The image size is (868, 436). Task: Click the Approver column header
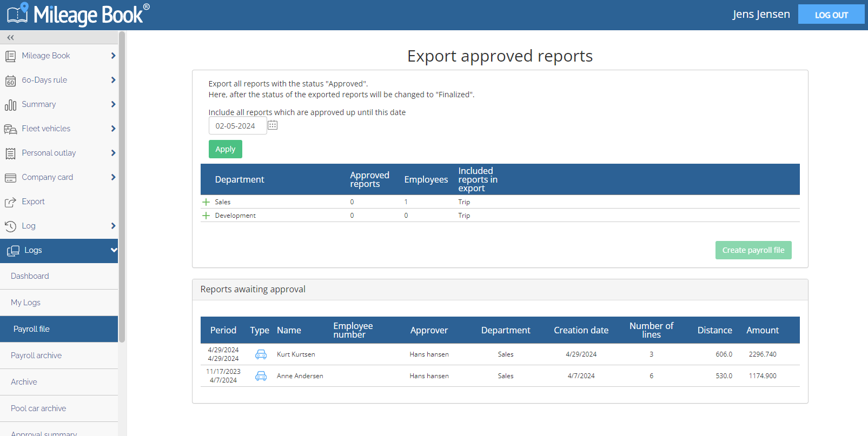[429, 330]
